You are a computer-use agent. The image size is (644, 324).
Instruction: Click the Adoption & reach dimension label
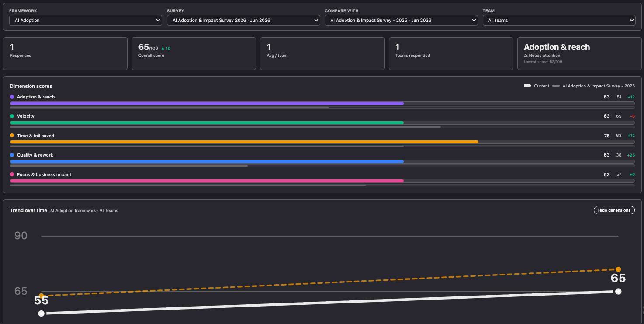[x=36, y=97]
